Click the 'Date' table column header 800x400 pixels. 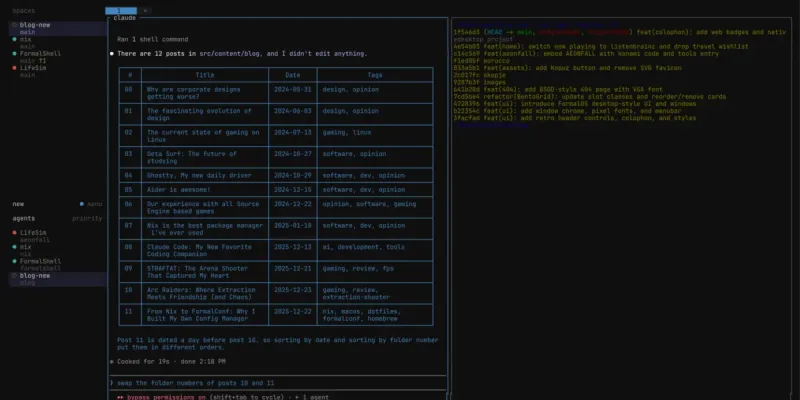coord(293,75)
